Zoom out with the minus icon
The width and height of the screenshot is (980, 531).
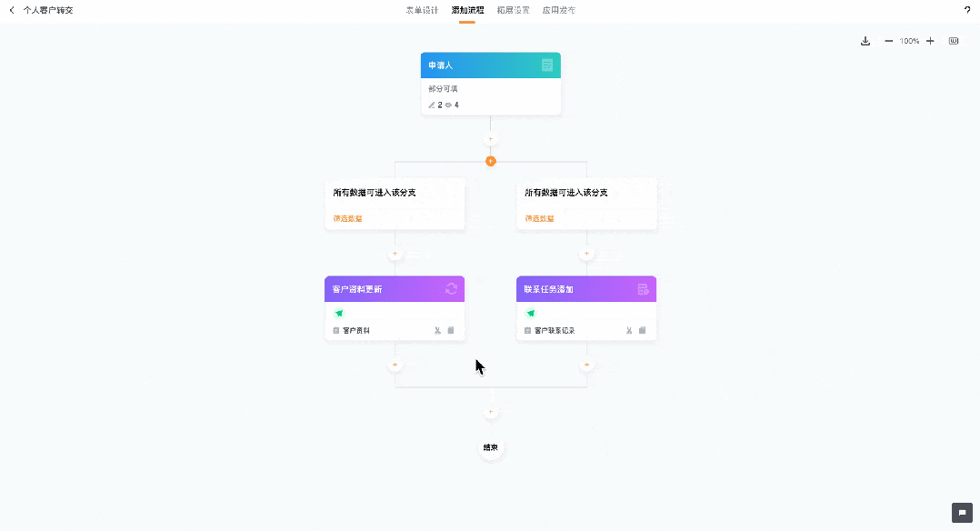pos(888,41)
